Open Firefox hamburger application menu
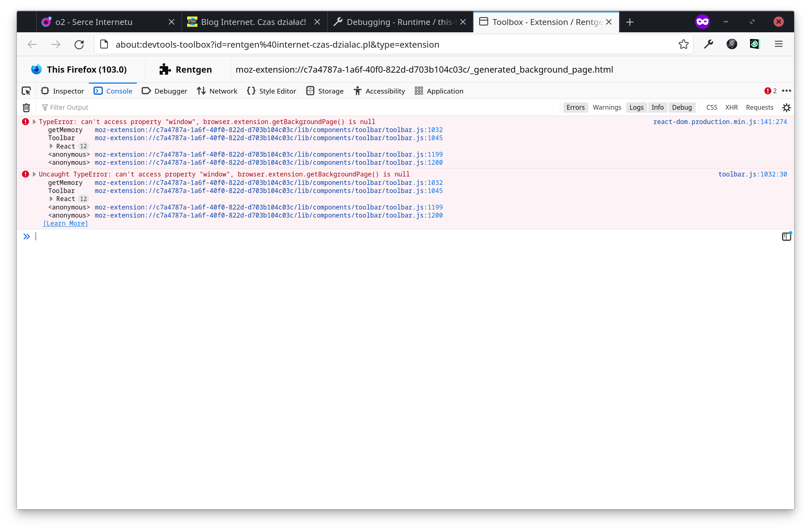The image size is (811, 532). click(779, 44)
